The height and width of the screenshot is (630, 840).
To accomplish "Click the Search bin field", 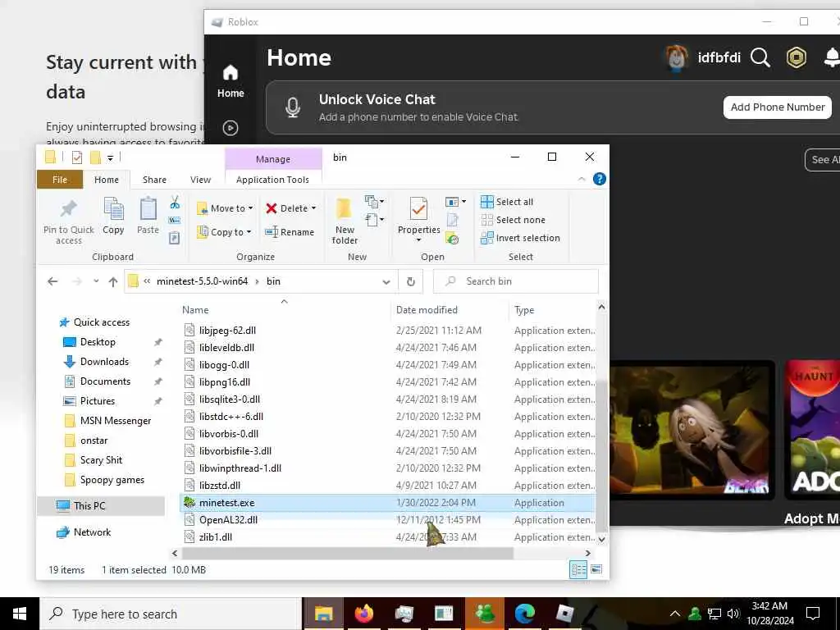I will [x=515, y=281].
